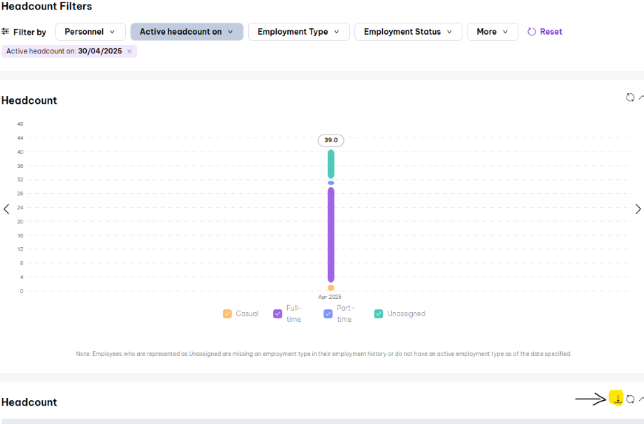
Task: Click the purple Full-time bar segment
Action: (x=330, y=235)
